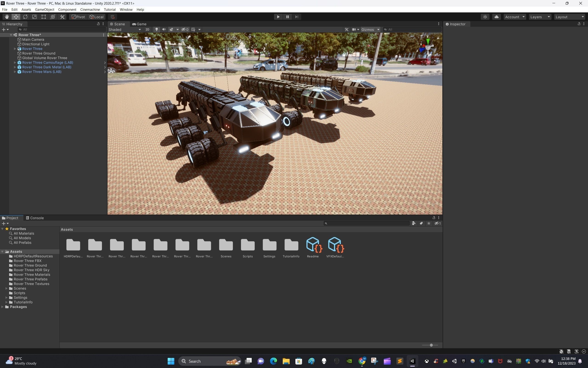The width and height of the screenshot is (588, 368).
Task: Toggle scene audio
Action: (x=164, y=29)
